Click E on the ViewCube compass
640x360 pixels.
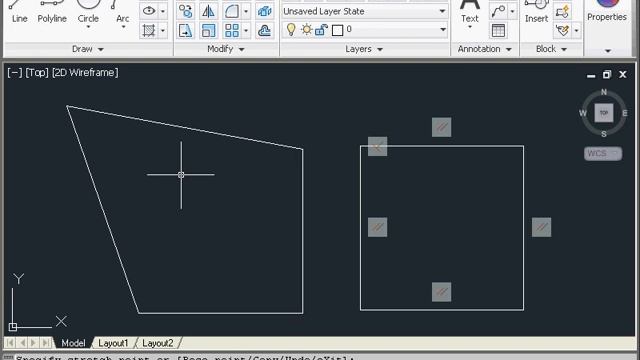[625, 113]
